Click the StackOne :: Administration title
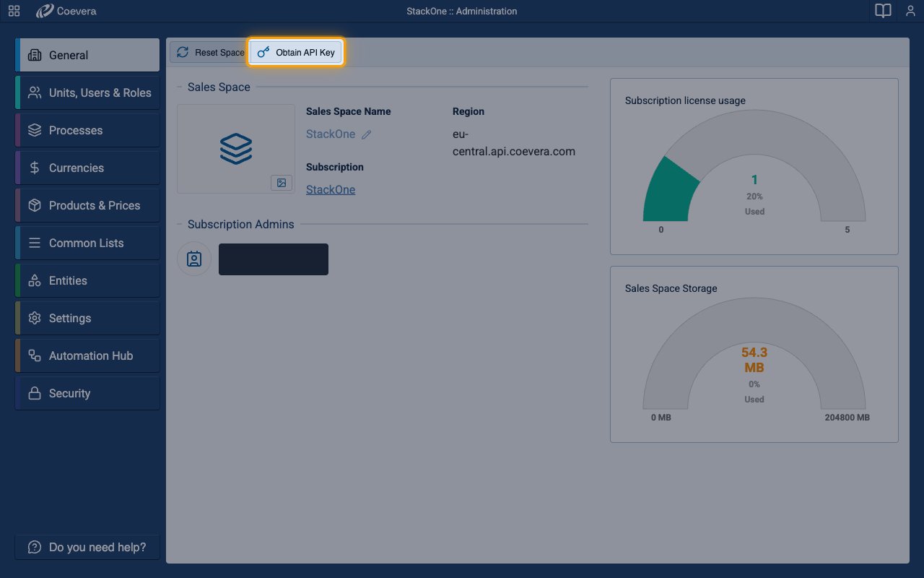924x578 pixels. [x=462, y=11]
